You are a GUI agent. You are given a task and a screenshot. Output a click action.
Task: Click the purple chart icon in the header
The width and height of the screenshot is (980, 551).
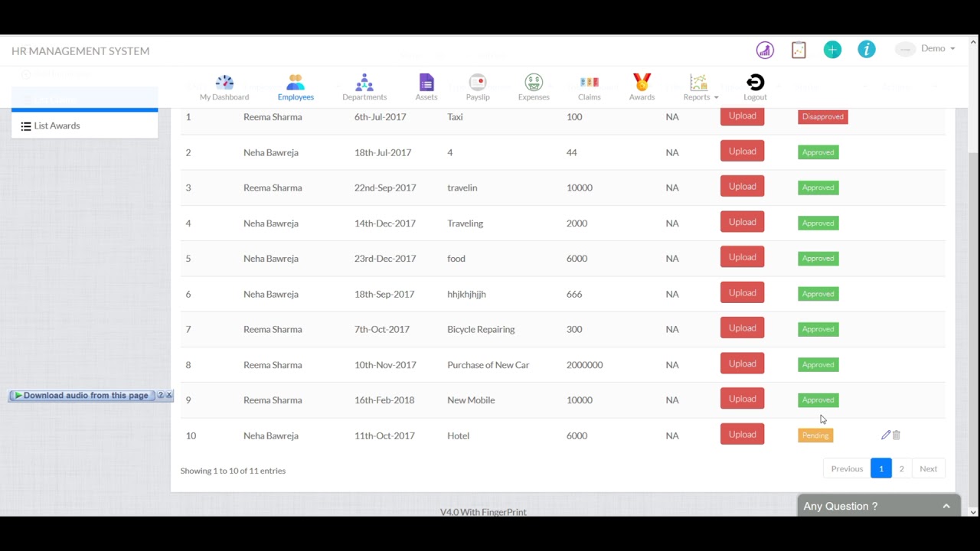pyautogui.click(x=765, y=51)
